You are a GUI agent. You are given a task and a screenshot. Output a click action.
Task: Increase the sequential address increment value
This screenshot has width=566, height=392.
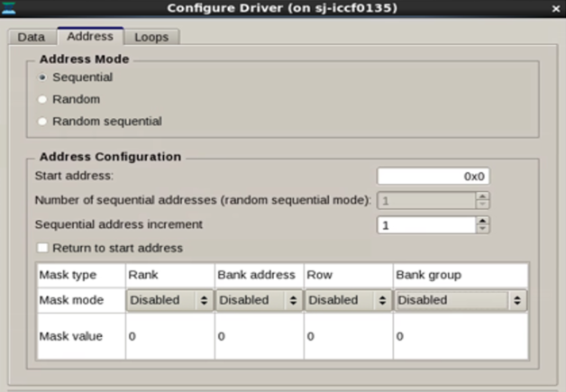[483, 221]
